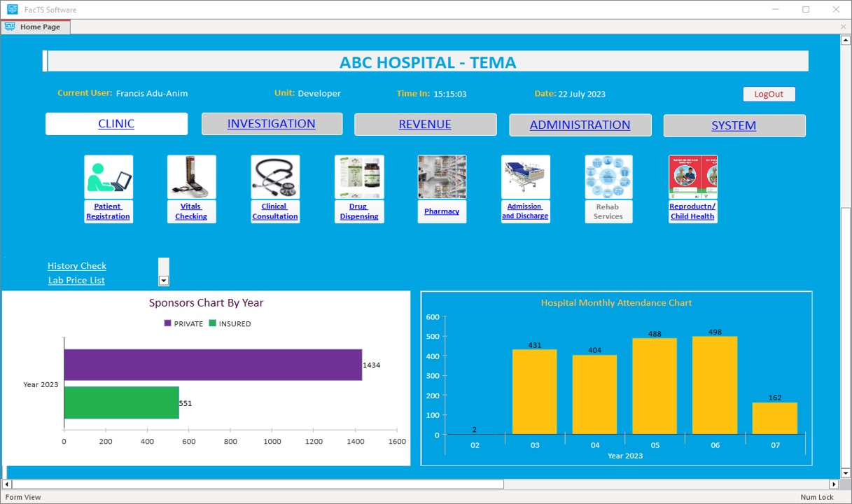The image size is (852, 504).
Task: Switch to the INVESTIGATION section
Action: coord(272,124)
